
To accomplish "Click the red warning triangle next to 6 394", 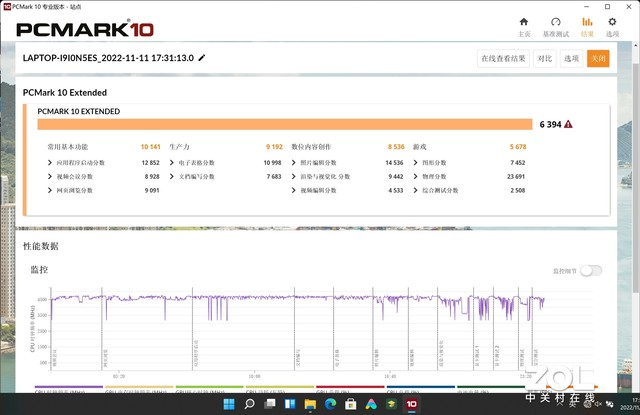I will (x=568, y=124).
